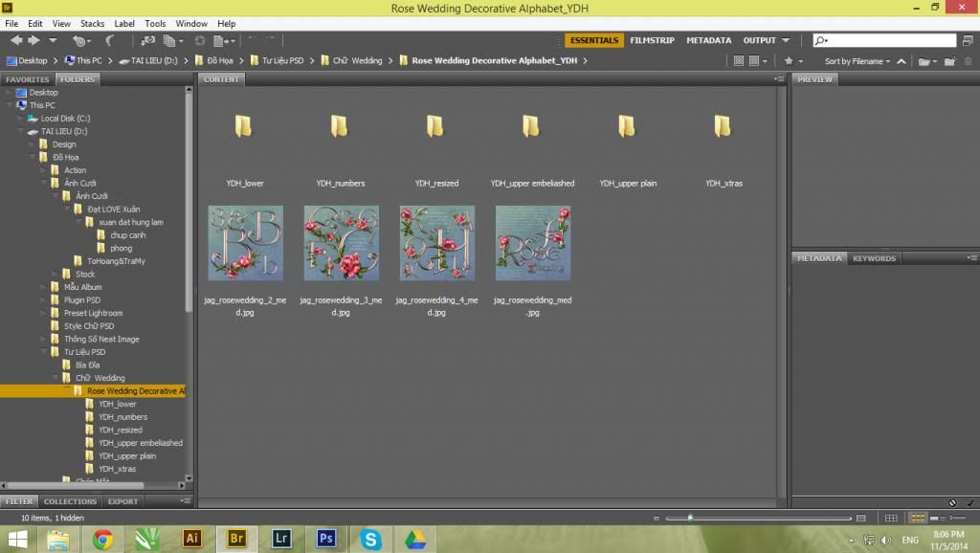Go forward with the forward arrow
Viewport: 980px width, 553px height.
point(33,40)
